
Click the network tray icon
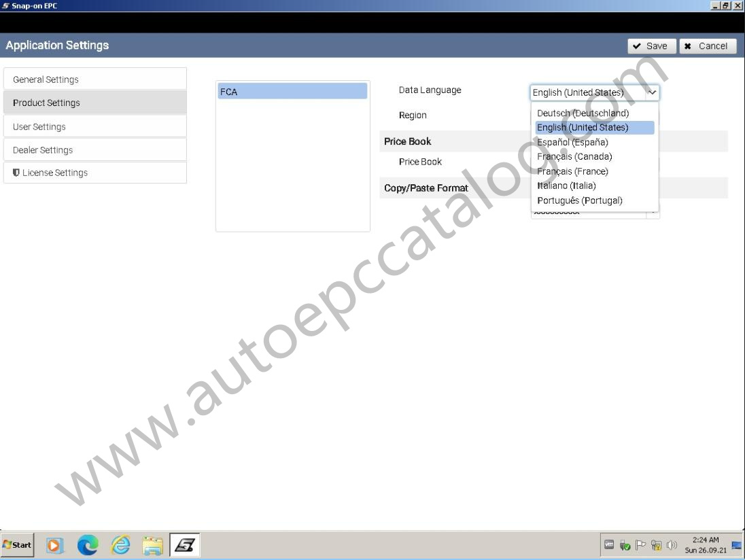tap(656, 545)
